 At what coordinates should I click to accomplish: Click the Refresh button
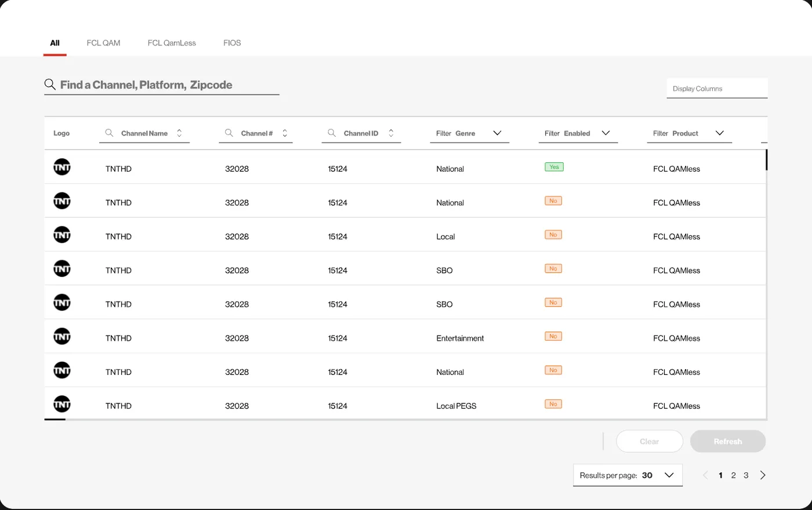(728, 442)
